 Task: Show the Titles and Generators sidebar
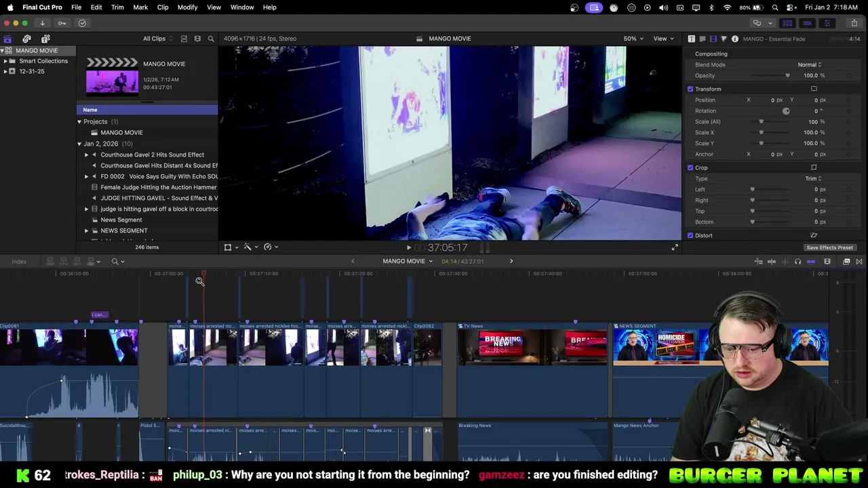pyautogui.click(x=45, y=39)
